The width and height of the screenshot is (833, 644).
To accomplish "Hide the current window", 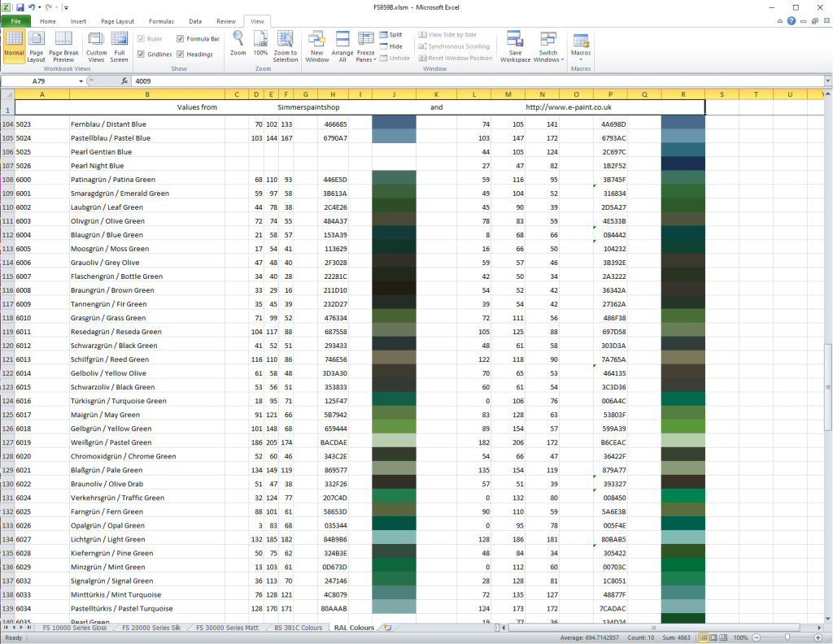I will click(390, 46).
